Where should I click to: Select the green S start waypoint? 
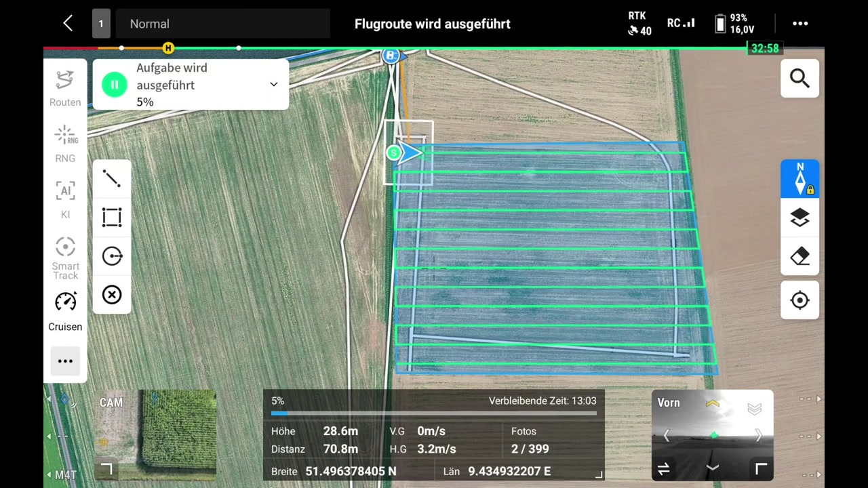coord(393,153)
